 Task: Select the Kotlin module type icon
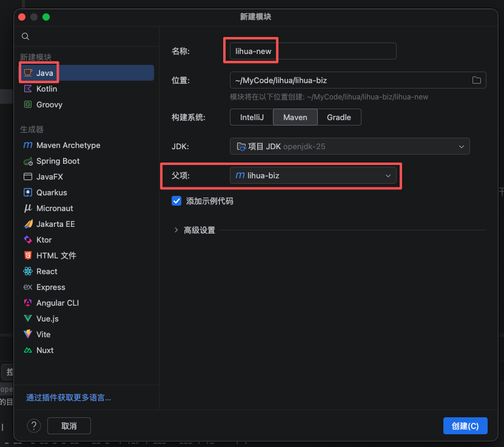point(27,89)
